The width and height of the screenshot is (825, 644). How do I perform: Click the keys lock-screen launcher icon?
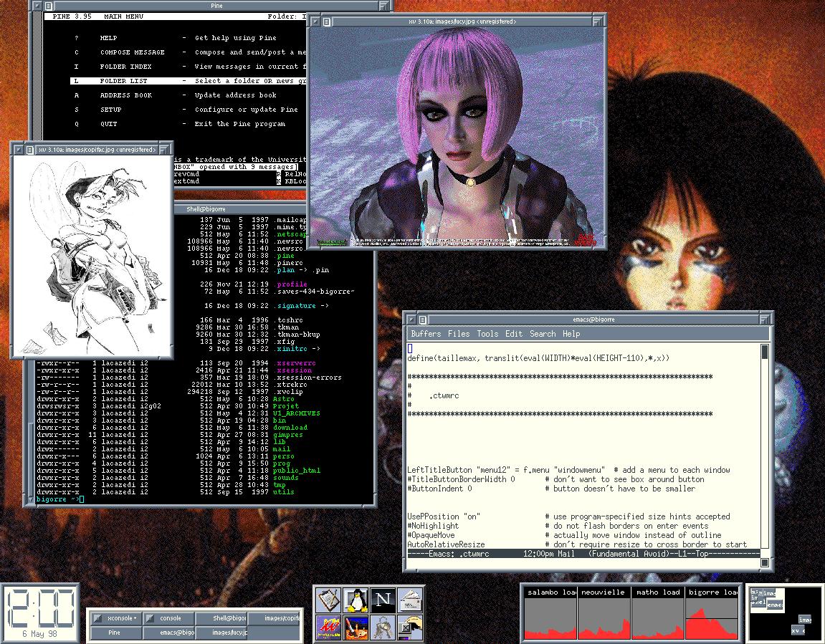[383, 628]
